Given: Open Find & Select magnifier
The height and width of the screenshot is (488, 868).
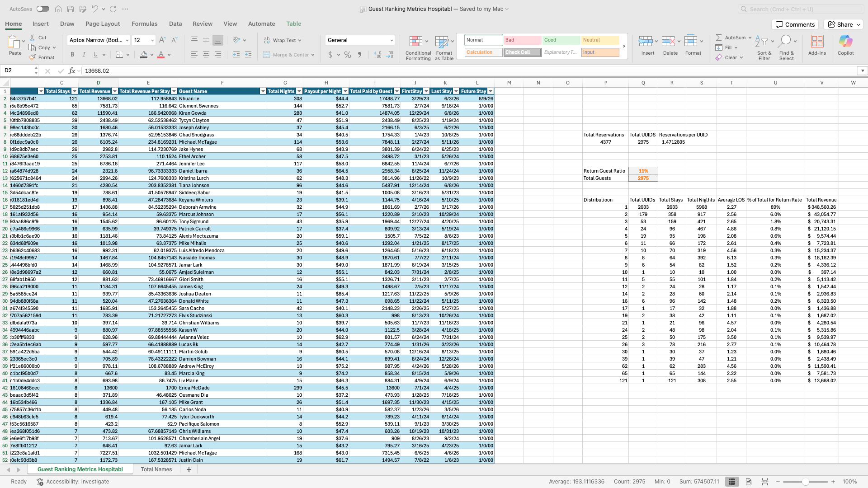Looking at the screenshot, I should pos(785,42).
